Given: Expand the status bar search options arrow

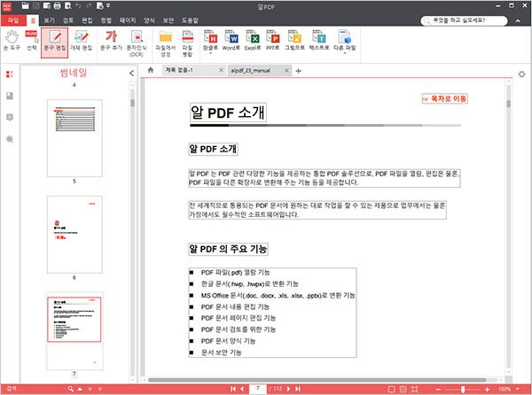Looking at the screenshot, I should pyautogui.click(x=80, y=389).
